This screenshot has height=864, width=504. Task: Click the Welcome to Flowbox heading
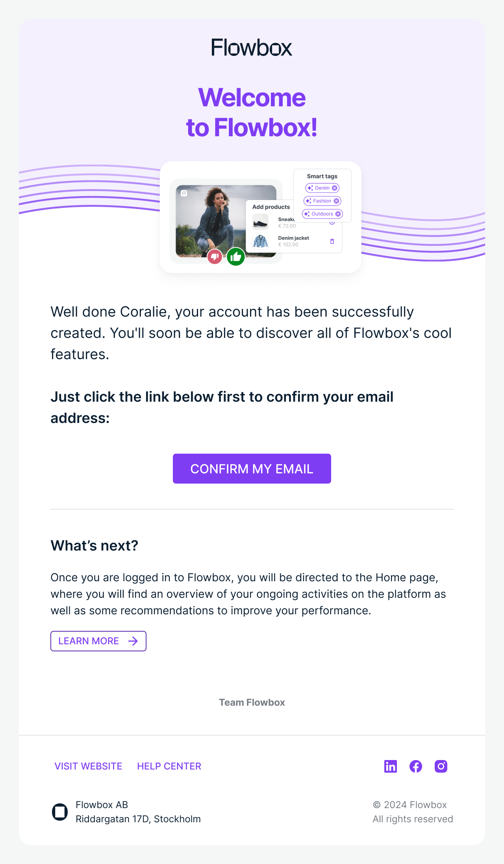coord(252,113)
